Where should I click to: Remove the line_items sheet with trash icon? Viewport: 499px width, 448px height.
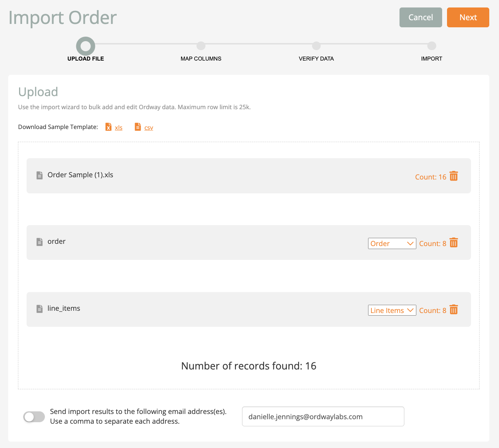(x=454, y=310)
